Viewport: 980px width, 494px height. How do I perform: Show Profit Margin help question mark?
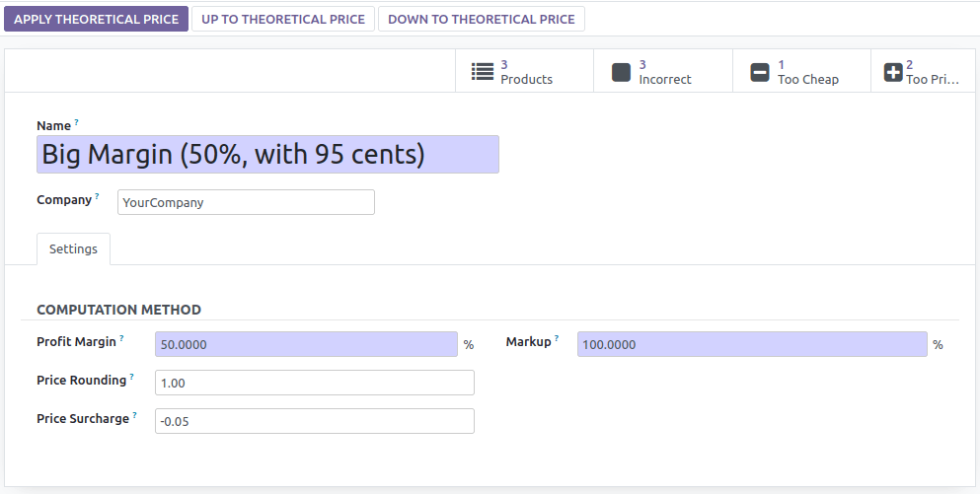click(121, 338)
